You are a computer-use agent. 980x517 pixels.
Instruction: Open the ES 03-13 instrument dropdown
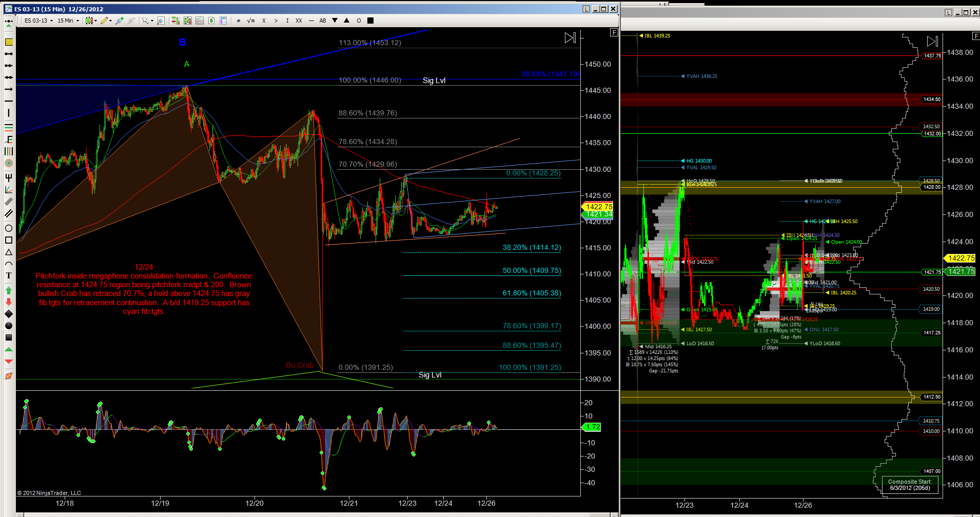[x=38, y=21]
